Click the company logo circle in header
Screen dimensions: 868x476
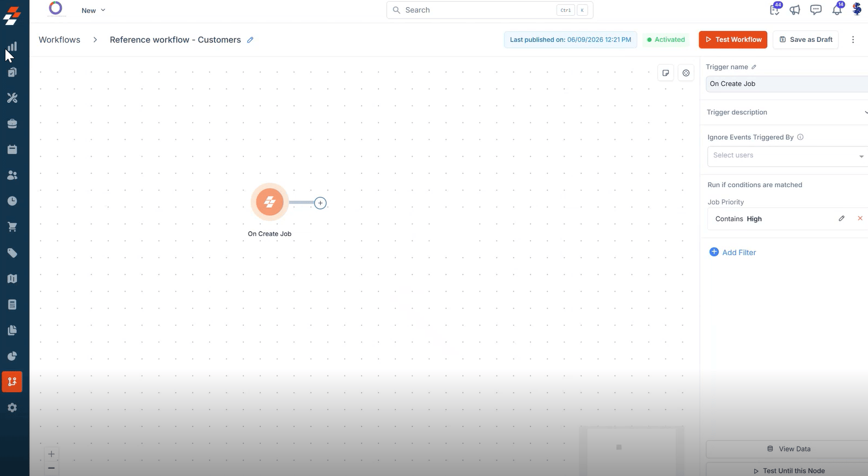click(56, 8)
